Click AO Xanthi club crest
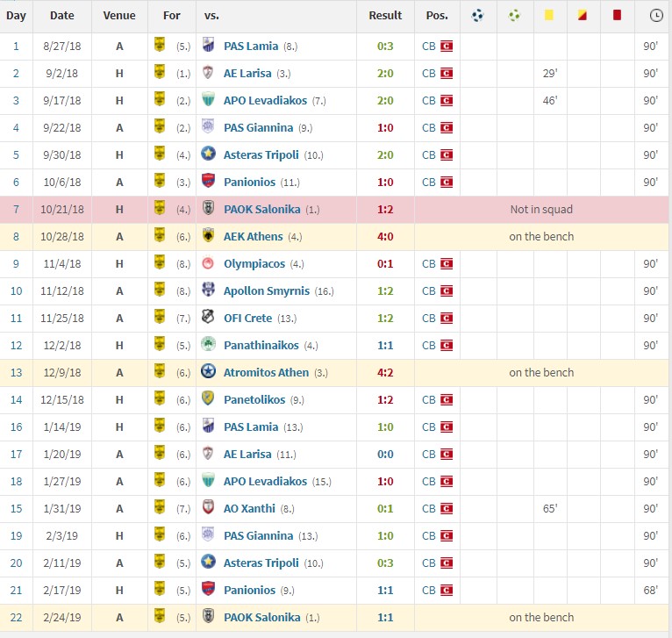The image size is (672, 638). (x=208, y=507)
